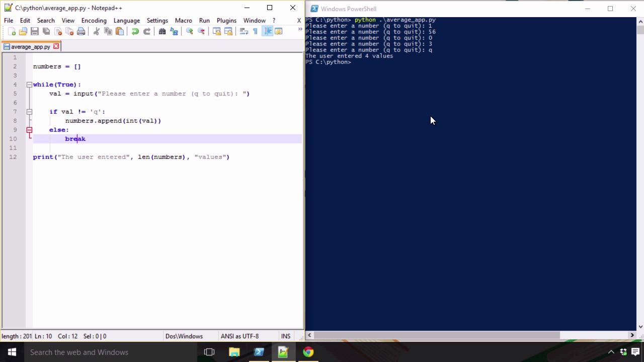This screenshot has height=362, width=644.
Task: Close the current document via toolbar Close icon
Action: tap(58, 31)
